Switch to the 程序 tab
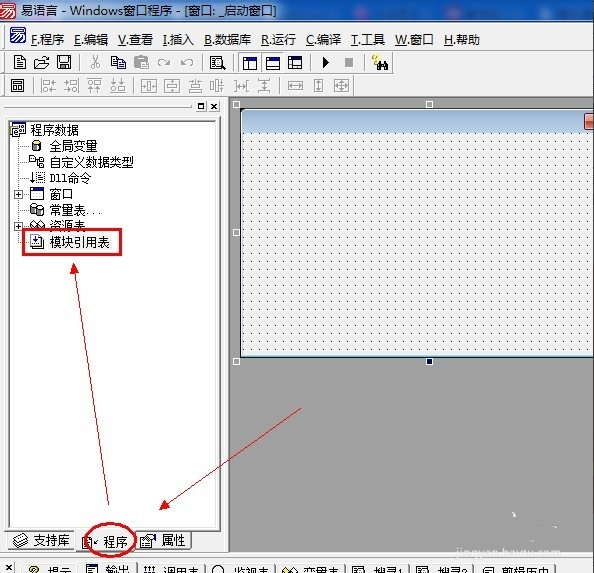Viewport: 594px width, 573px height. [106, 541]
